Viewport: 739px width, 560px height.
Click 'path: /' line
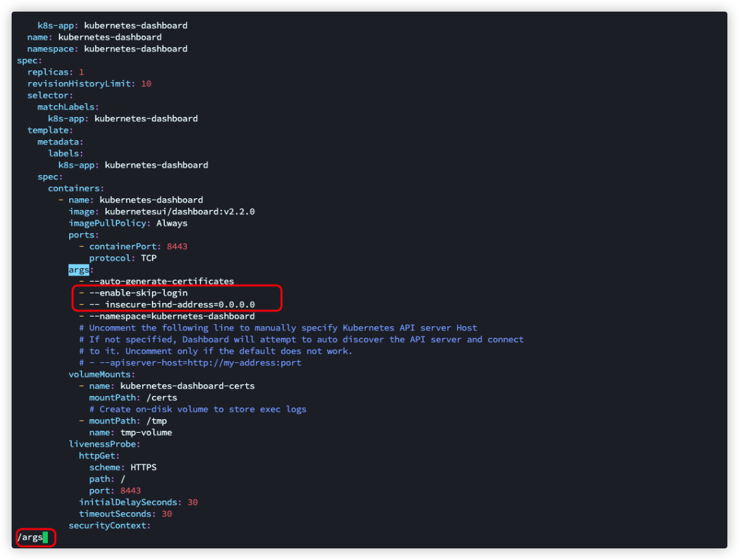(x=107, y=479)
